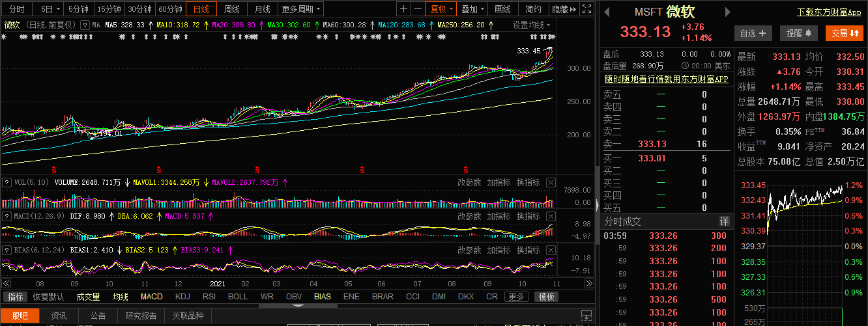The image size is (868, 326).
Task: Open the 关联品种 tab
Action: pyautogui.click(x=188, y=316)
